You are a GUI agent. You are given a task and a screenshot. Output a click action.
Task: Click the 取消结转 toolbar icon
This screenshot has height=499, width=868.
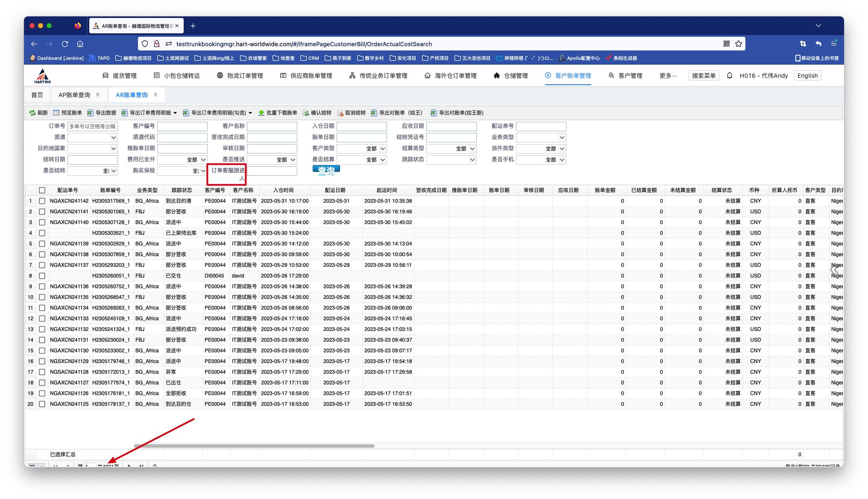340,113
